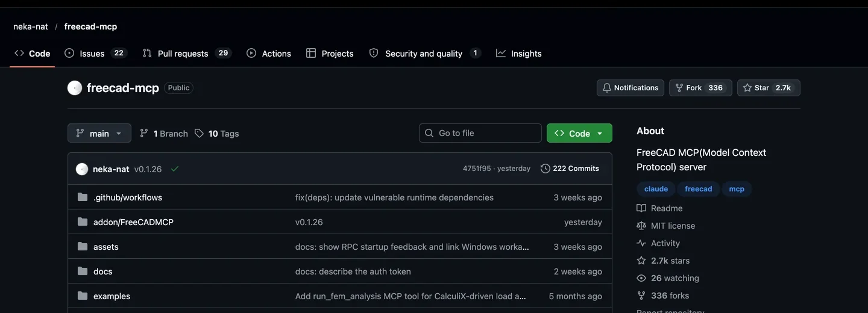View the 222 Commits history
The width and height of the screenshot is (868, 313).
(570, 169)
